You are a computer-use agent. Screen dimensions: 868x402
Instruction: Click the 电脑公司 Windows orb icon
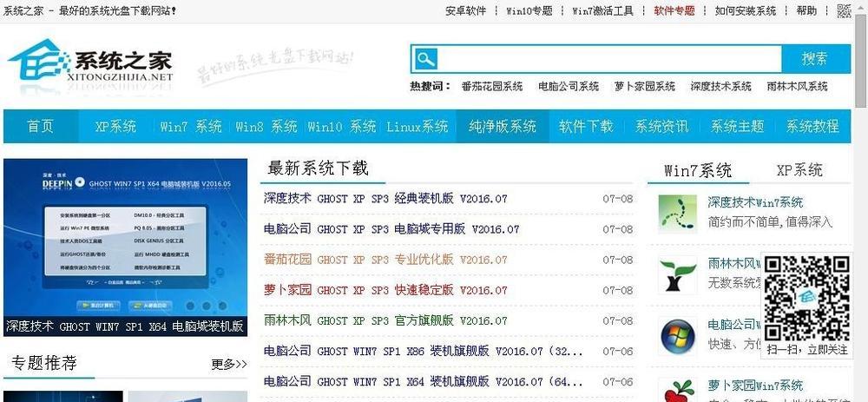677,335
